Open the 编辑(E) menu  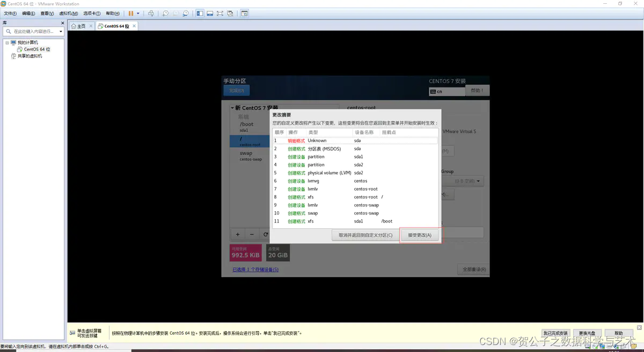tap(28, 13)
